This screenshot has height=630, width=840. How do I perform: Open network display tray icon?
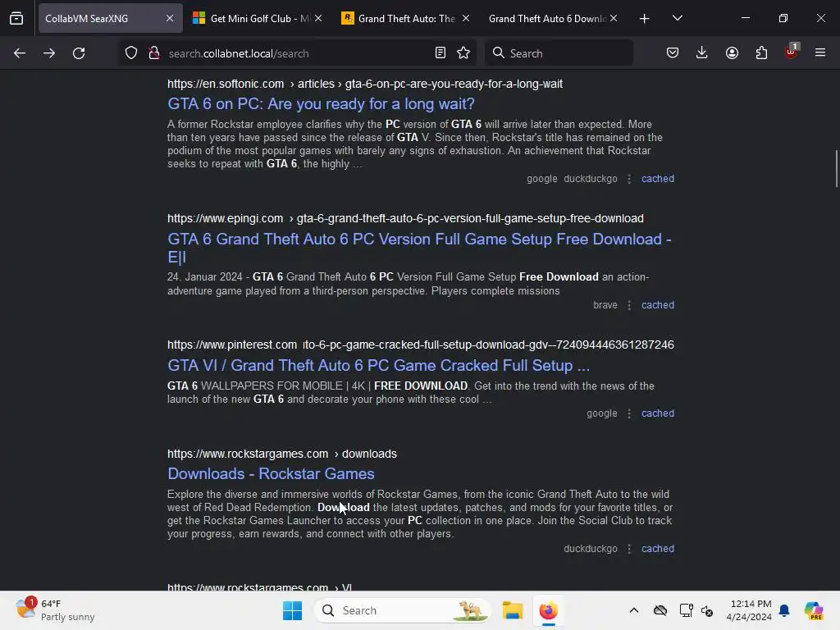point(686,610)
